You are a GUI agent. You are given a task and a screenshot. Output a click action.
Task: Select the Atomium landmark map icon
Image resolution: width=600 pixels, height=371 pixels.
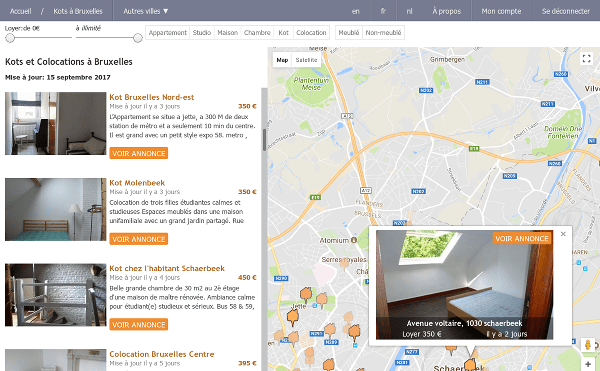coord(354,240)
